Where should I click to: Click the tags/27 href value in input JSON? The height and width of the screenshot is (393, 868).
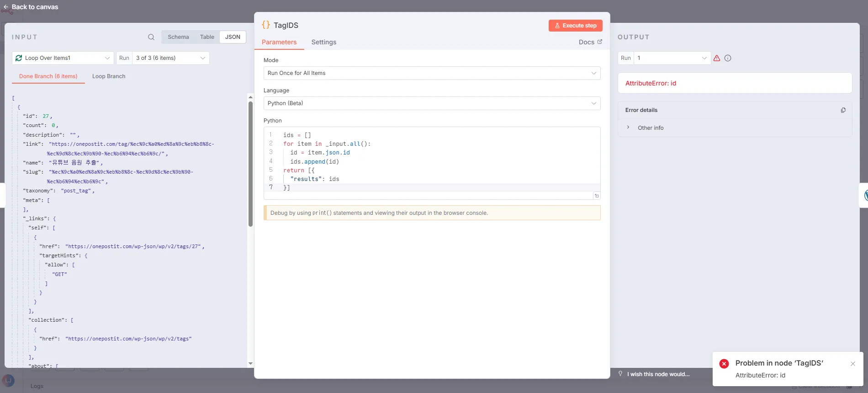click(x=133, y=246)
